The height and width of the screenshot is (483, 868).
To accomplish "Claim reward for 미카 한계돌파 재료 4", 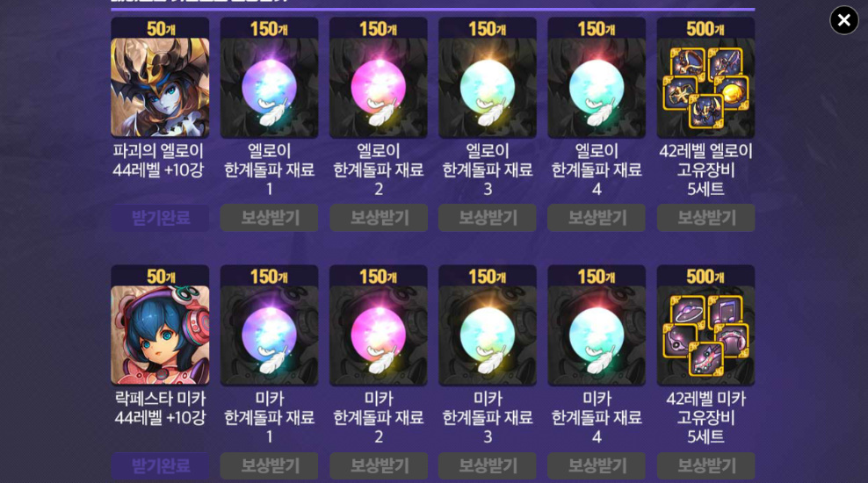I will click(x=597, y=465).
